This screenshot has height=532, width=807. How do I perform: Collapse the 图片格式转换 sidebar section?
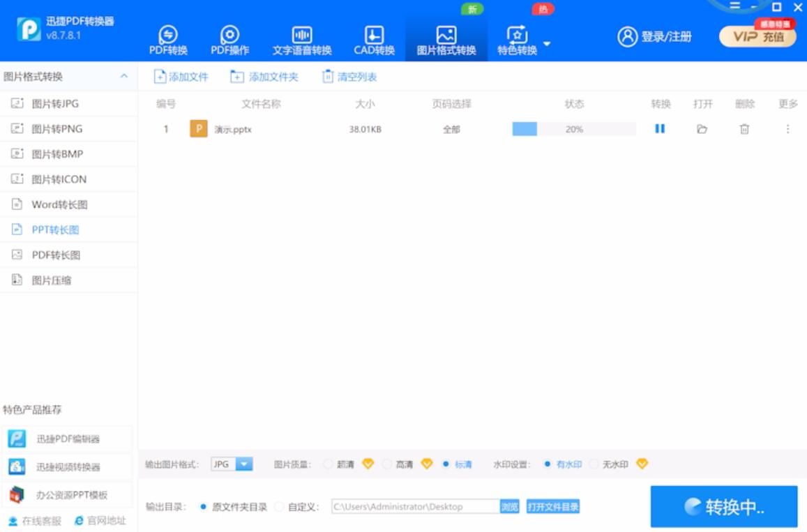click(x=124, y=76)
